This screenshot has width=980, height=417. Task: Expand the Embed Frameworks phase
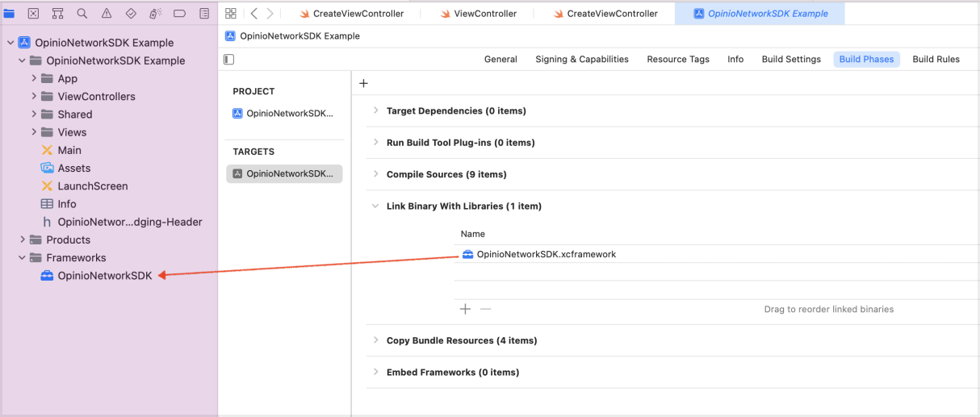tap(375, 372)
